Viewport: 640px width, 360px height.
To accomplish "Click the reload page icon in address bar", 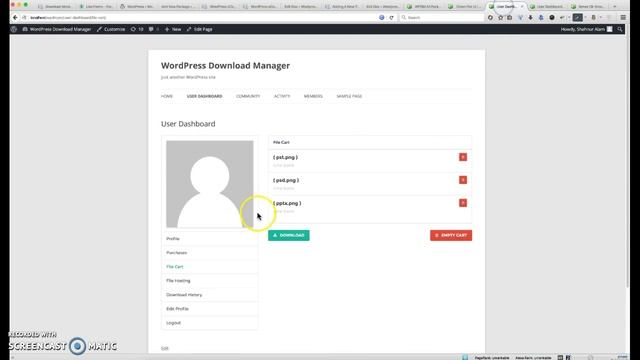I will coord(391,18).
